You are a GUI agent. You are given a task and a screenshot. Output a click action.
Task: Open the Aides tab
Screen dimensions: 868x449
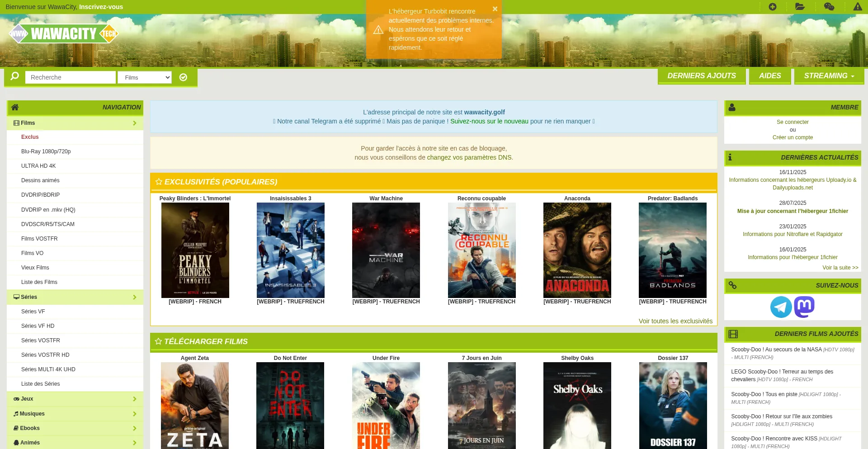(770, 76)
